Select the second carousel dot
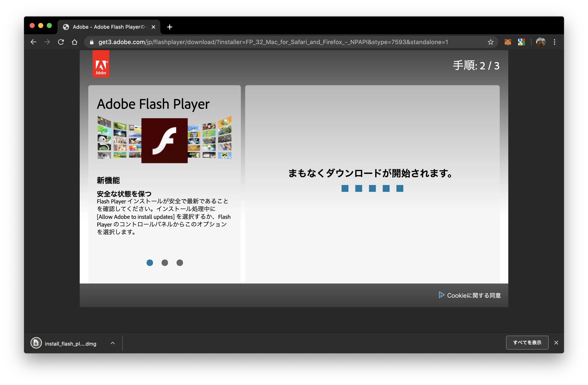Viewport: 588px width, 385px height. tap(165, 263)
